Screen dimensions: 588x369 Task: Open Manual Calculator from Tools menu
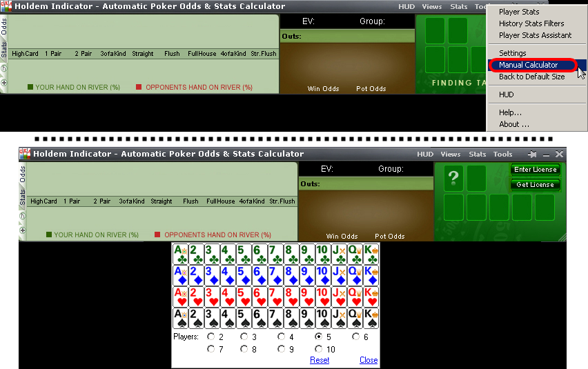[528, 65]
